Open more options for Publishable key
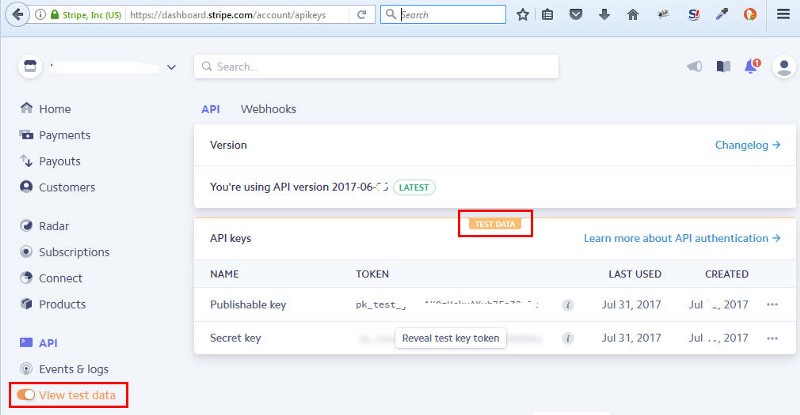Screen dimensions: 800x415 (772, 305)
